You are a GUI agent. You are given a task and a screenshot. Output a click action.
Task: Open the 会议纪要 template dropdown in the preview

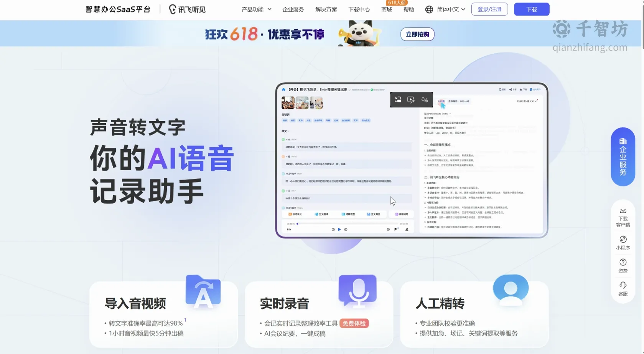coord(527,101)
